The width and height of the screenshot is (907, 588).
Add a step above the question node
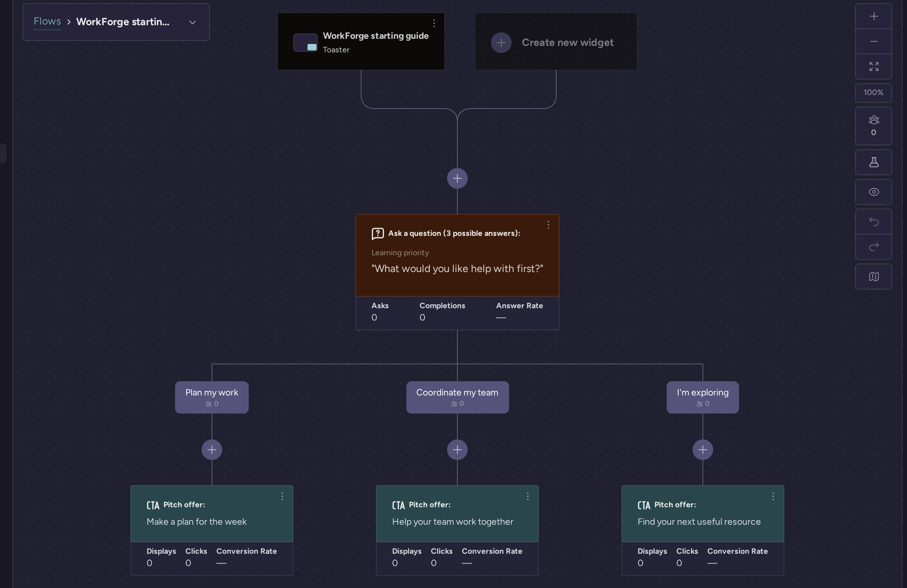point(457,178)
